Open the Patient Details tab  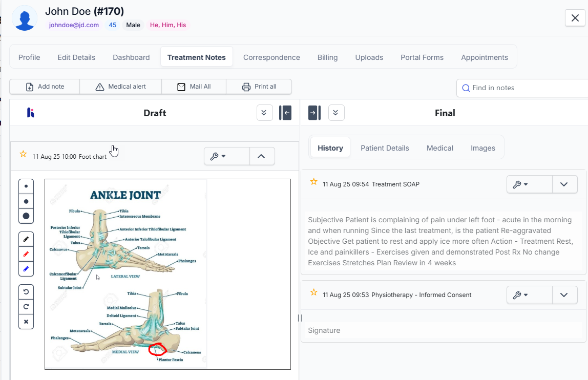pos(385,148)
